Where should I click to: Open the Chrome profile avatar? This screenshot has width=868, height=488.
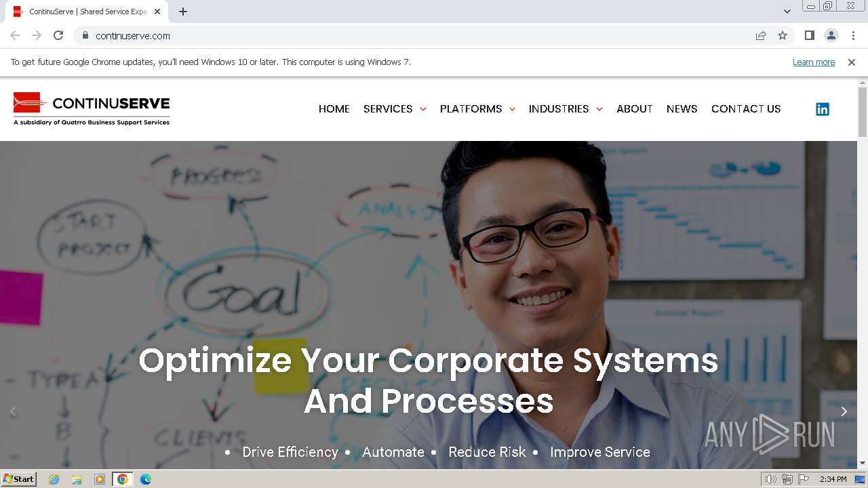point(831,35)
